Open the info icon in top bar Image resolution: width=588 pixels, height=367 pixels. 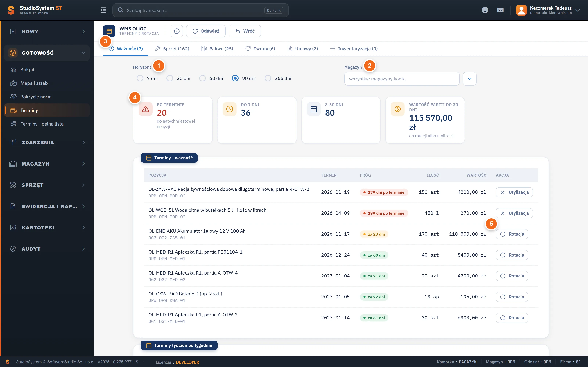coord(485,10)
